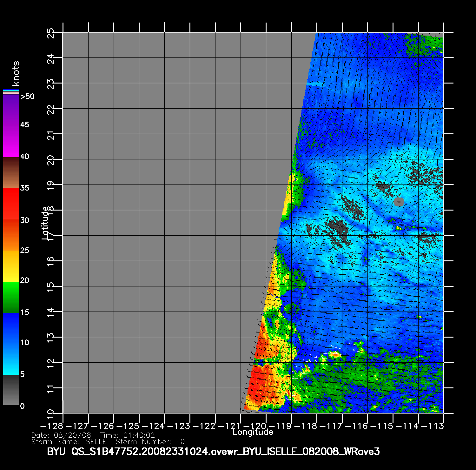Click the ">50" label on the legend

pos(27,97)
